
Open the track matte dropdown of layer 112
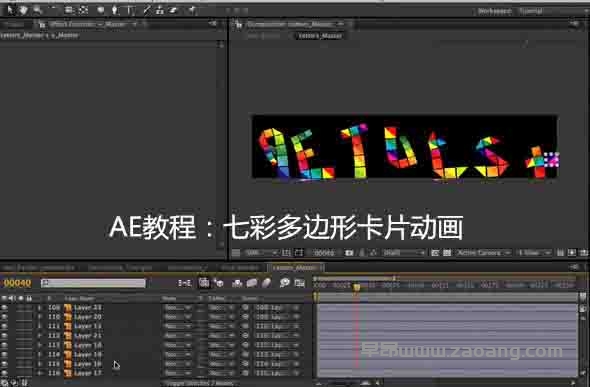[222, 336]
